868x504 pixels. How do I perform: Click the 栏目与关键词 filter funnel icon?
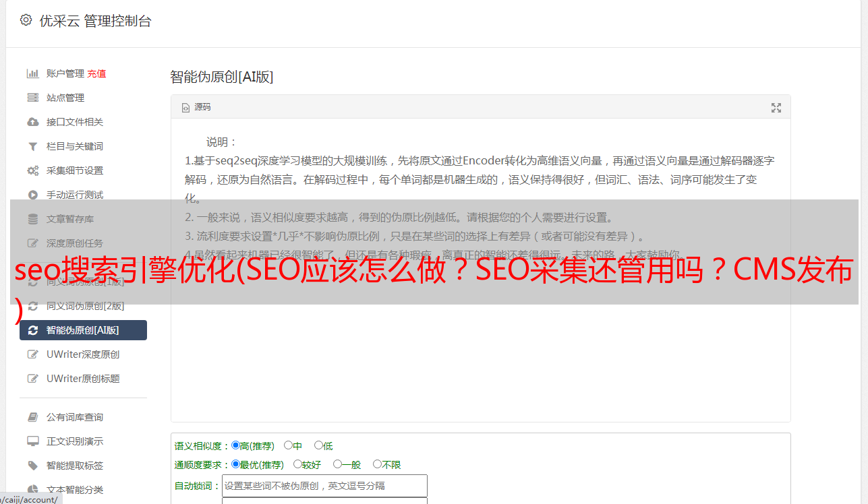click(32, 146)
